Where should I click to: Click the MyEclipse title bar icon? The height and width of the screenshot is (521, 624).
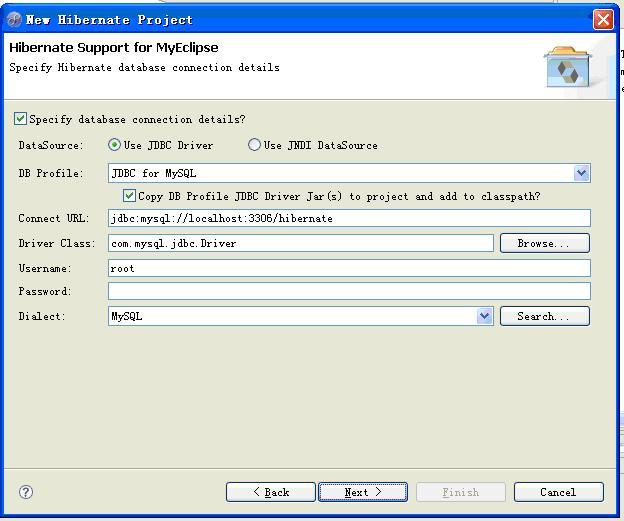pyautogui.click(x=14, y=19)
